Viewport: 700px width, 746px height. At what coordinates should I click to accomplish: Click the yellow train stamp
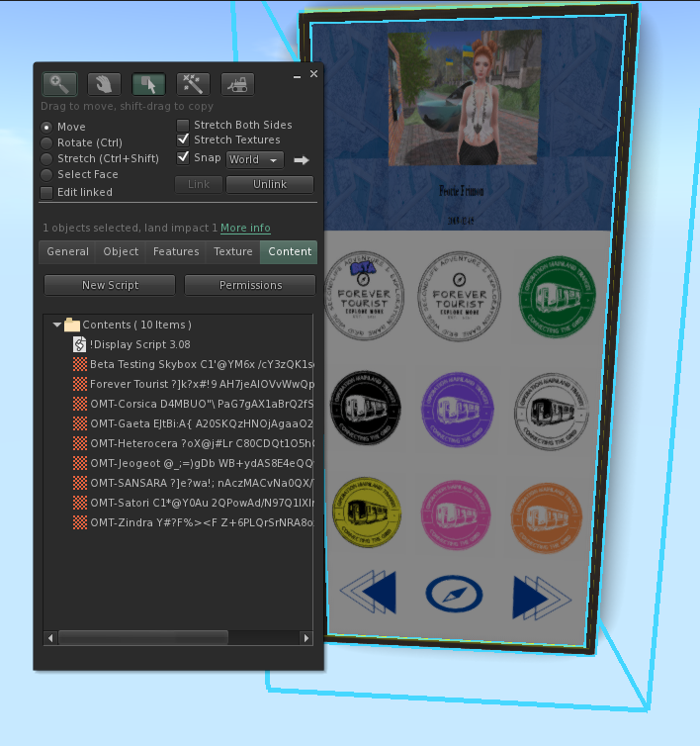pyautogui.click(x=367, y=512)
